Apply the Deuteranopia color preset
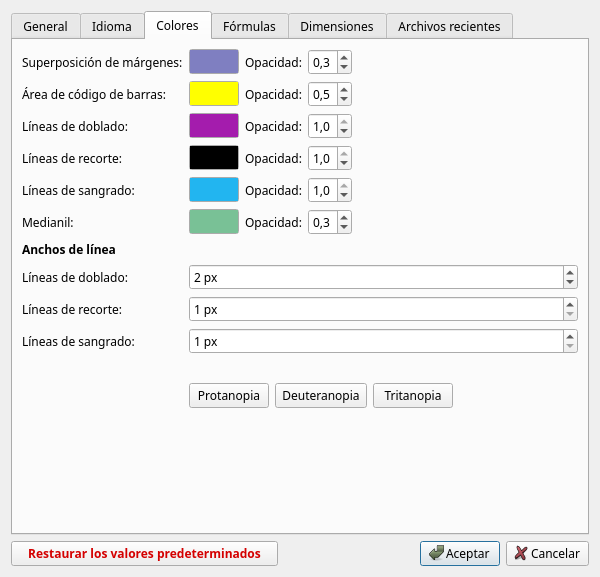The image size is (600, 577). point(321,396)
